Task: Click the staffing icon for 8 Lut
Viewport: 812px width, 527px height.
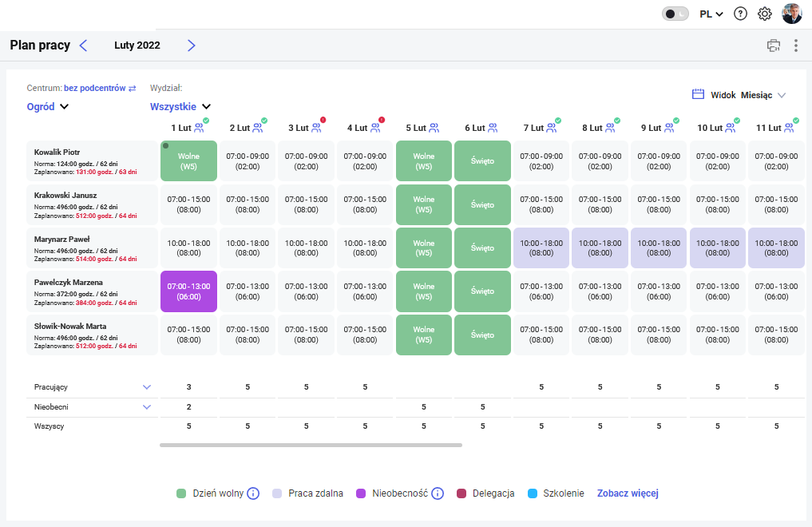Action: click(x=611, y=127)
